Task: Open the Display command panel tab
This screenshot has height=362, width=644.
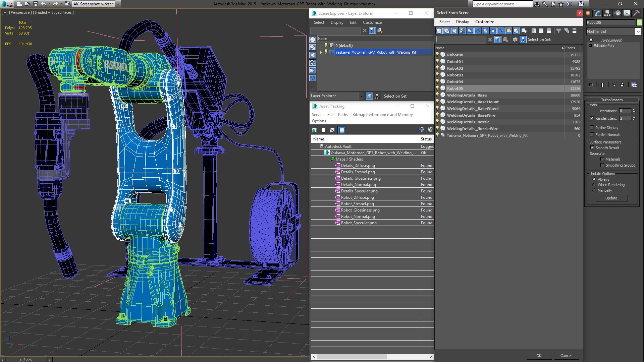Action: click(x=627, y=13)
